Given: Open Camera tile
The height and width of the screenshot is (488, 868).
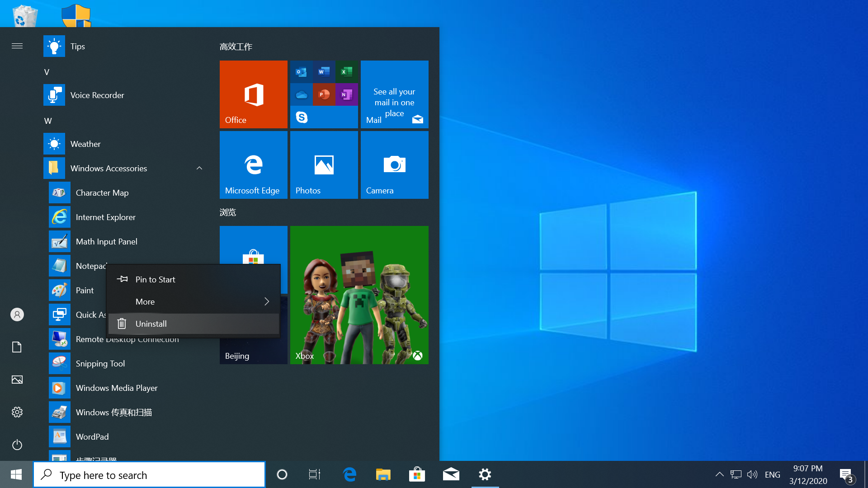Looking at the screenshot, I should (x=393, y=164).
